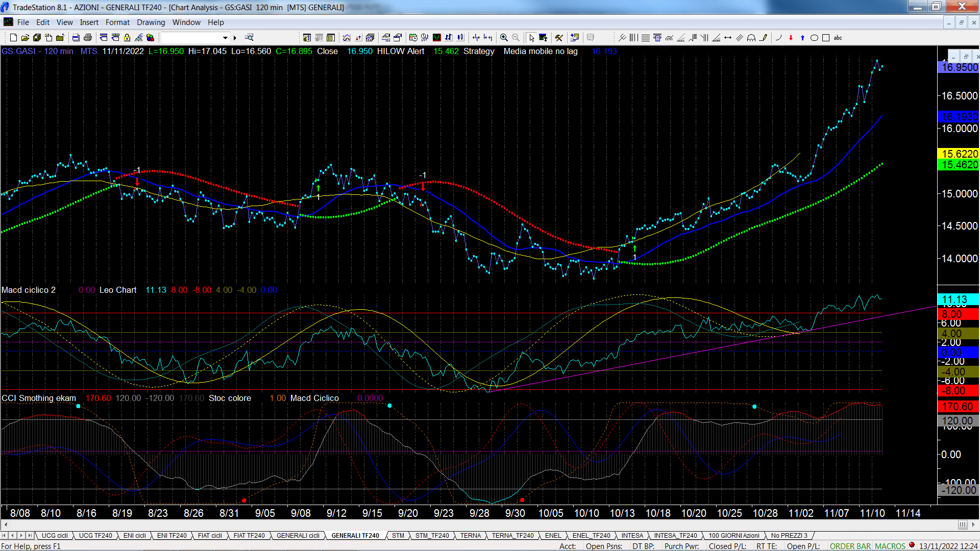980x551 pixels.
Task: Click the cyan 11.13 indicator axis label
Action: click(959, 299)
